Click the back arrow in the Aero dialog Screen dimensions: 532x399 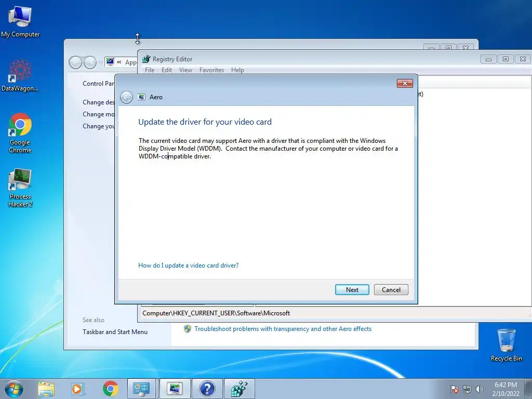(x=127, y=97)
